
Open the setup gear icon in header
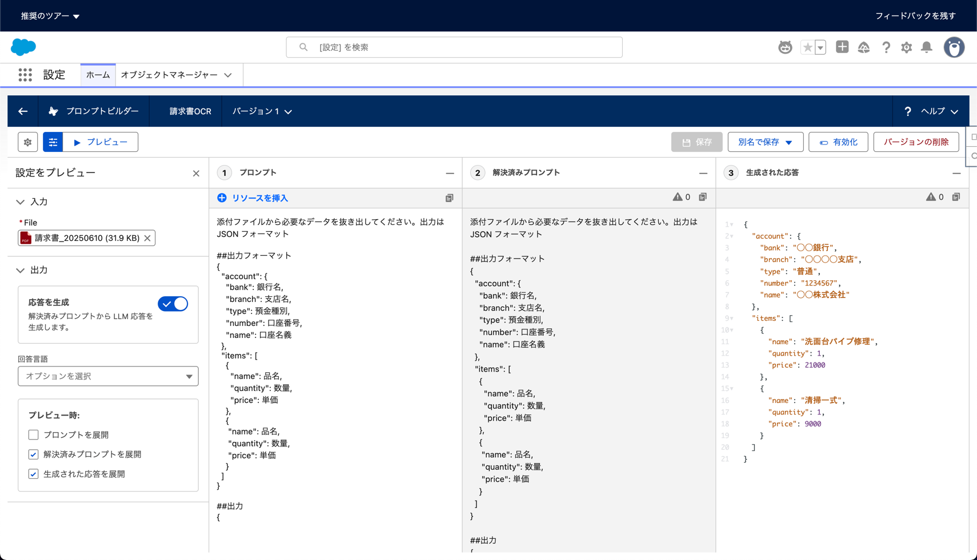coord(906,47)
